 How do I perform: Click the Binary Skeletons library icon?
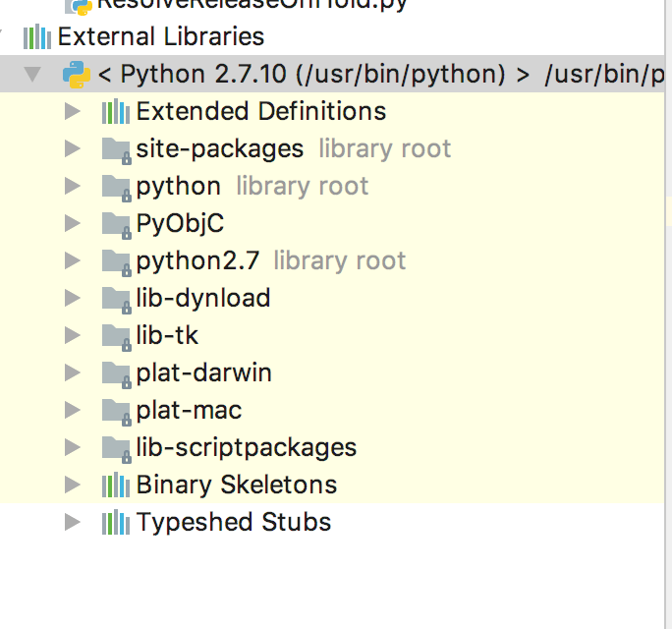click(x=116, y=486)
